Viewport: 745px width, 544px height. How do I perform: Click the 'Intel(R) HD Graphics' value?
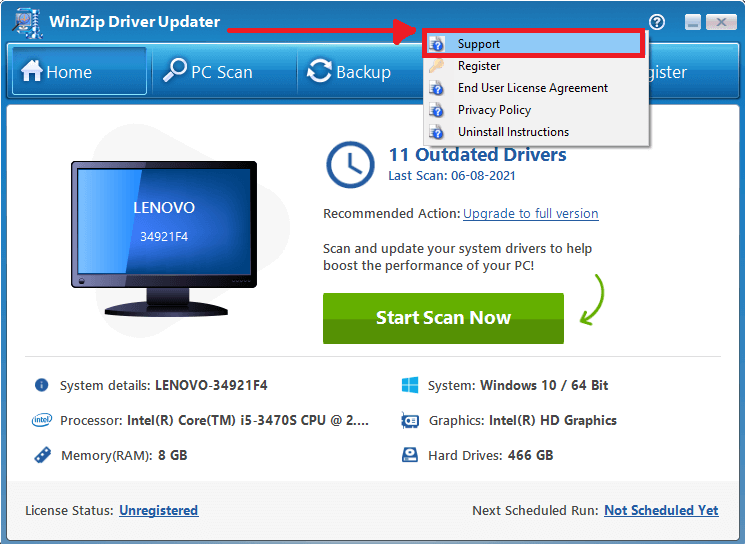click(553, 420)
